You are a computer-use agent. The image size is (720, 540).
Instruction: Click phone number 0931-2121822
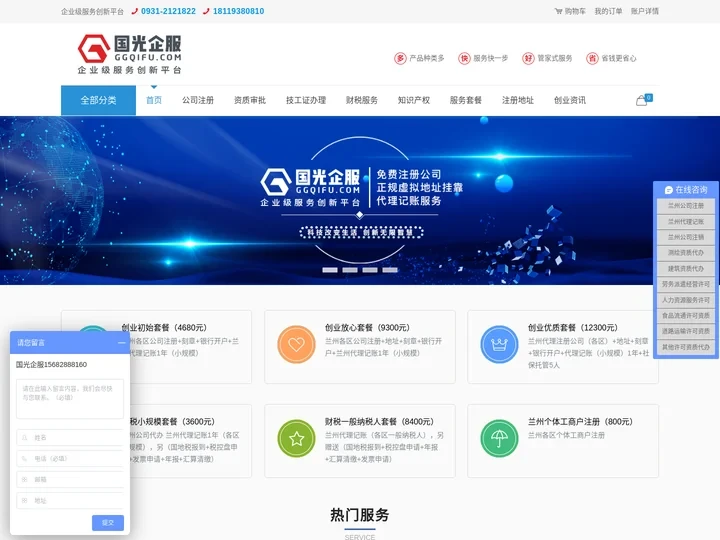(x=168, y=11)
